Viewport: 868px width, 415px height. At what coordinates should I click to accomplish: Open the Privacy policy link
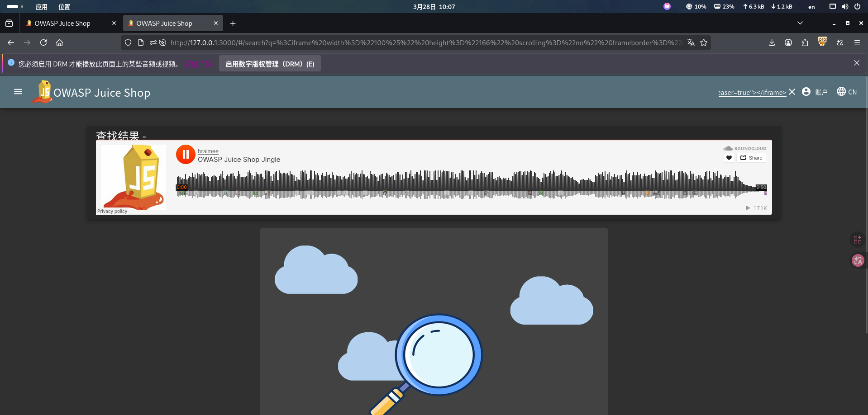[x=112, y=211]
